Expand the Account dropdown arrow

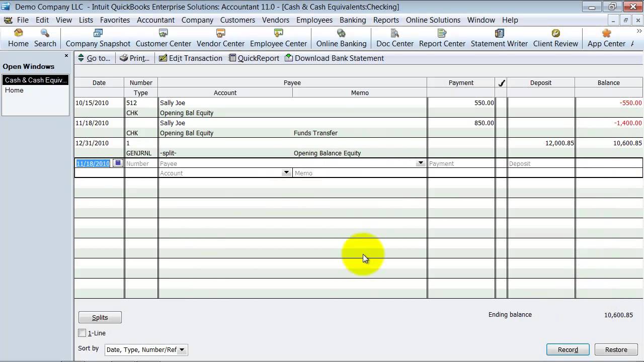coord(286,173)
